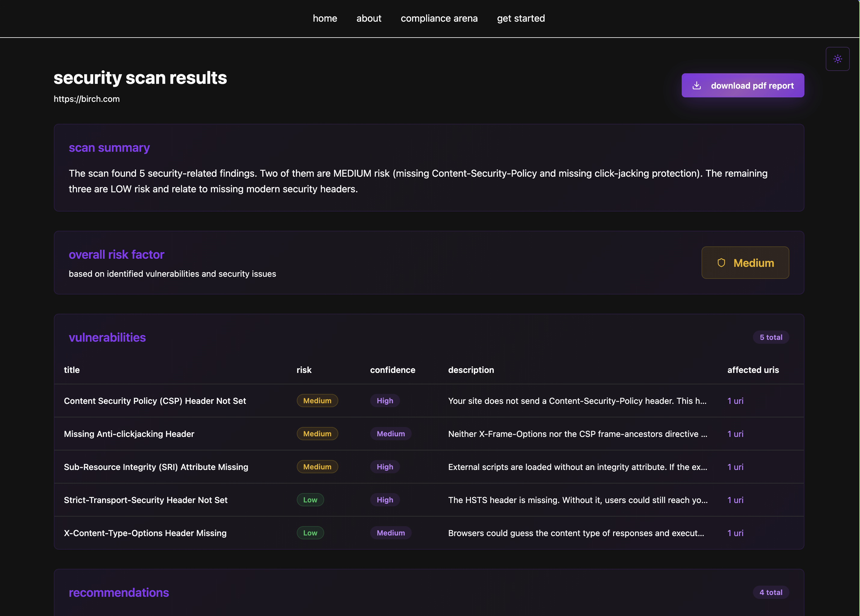
Task: Click the confidence column header
Action: coord(392,370)
